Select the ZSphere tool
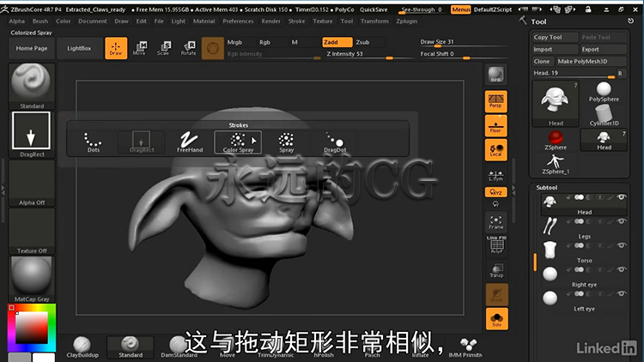 (x=556, y=140)
